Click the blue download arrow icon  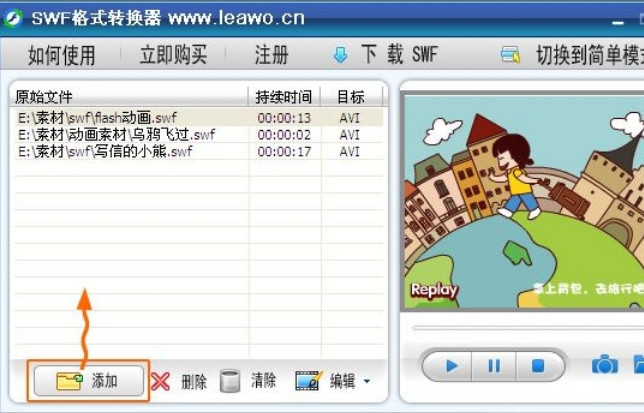[x=340, y=55]
